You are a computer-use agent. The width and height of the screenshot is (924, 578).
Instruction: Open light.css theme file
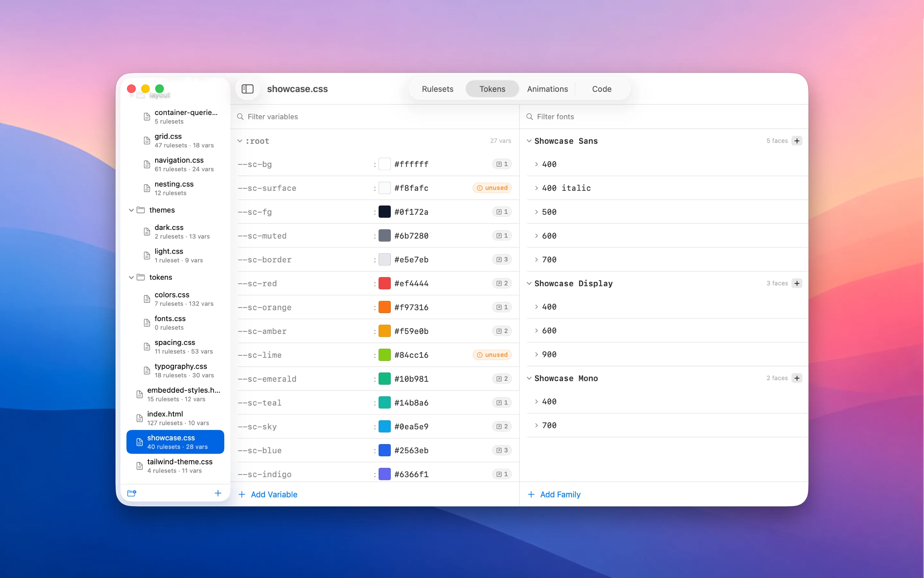click(x=175, y=255)
